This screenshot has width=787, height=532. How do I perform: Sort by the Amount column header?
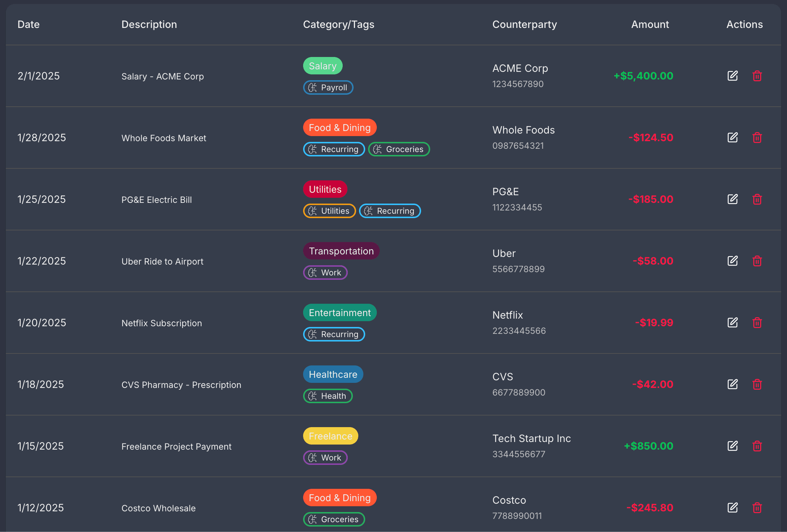click(x=650, y=24)
